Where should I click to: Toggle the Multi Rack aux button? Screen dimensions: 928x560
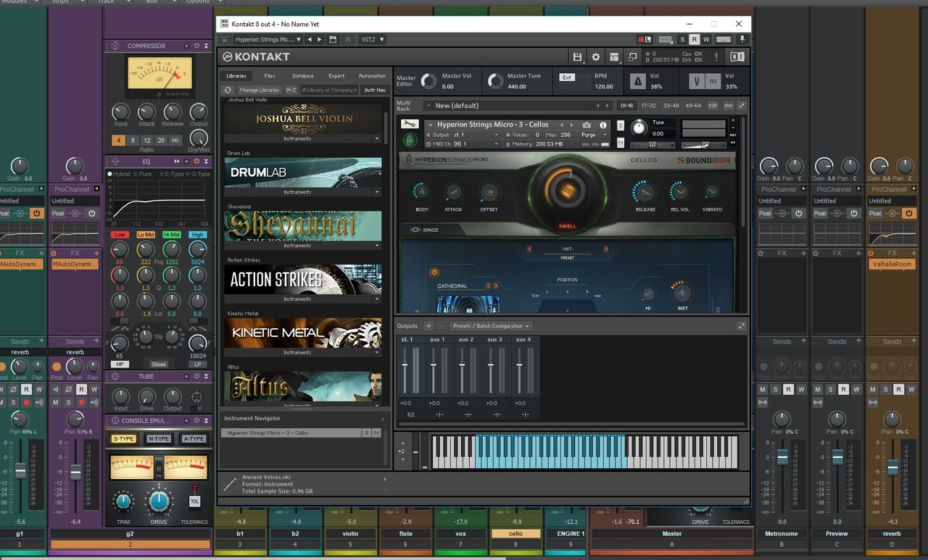(728, 106)
